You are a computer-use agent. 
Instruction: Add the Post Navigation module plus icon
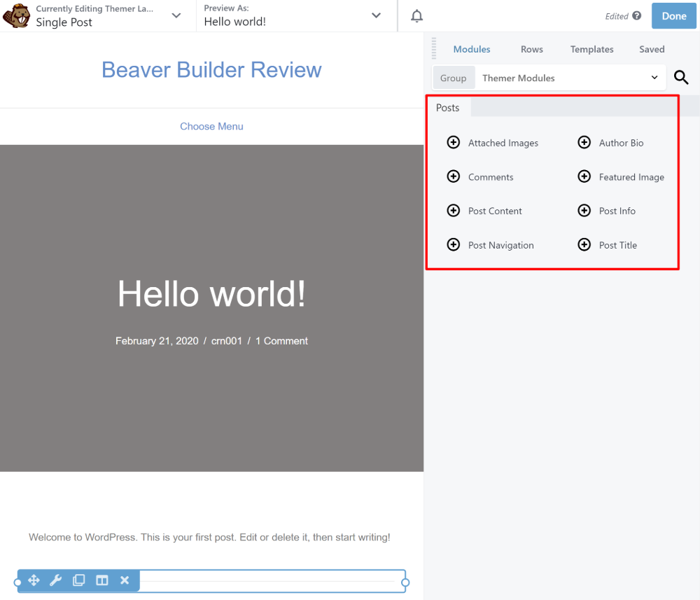coord(453,244)
